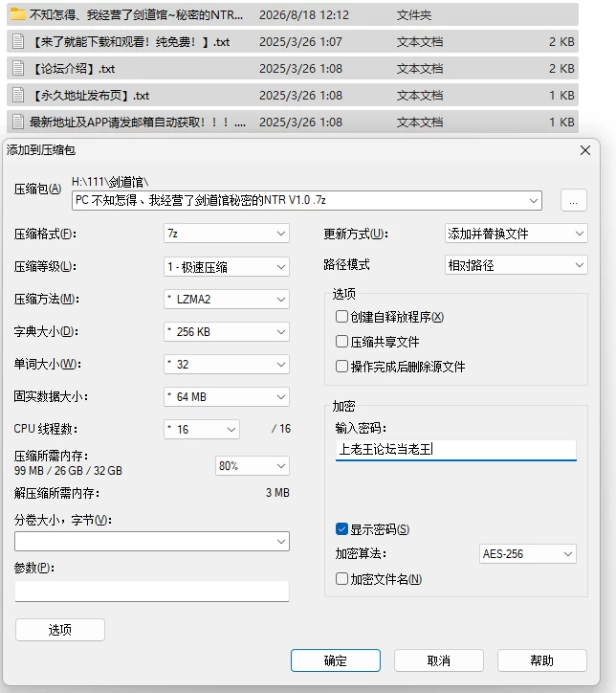Expand the 压缩方法 LZMA2 dropdown

[227, 300]
